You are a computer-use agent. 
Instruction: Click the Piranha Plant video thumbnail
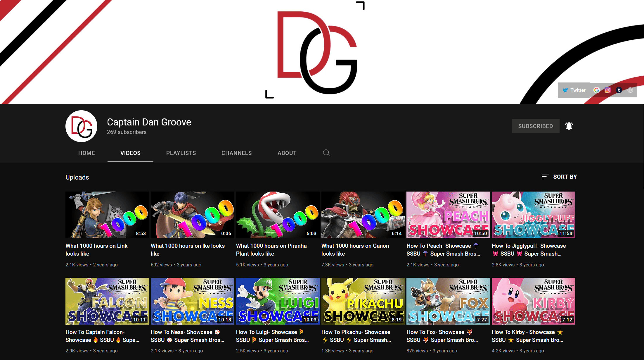click(x=278, y=215)
